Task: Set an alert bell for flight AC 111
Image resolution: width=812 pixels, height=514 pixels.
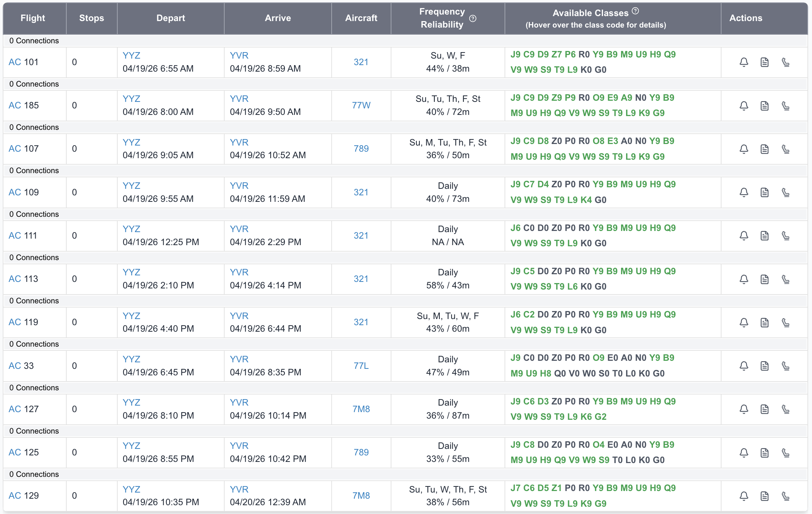Action: [744, 236]
